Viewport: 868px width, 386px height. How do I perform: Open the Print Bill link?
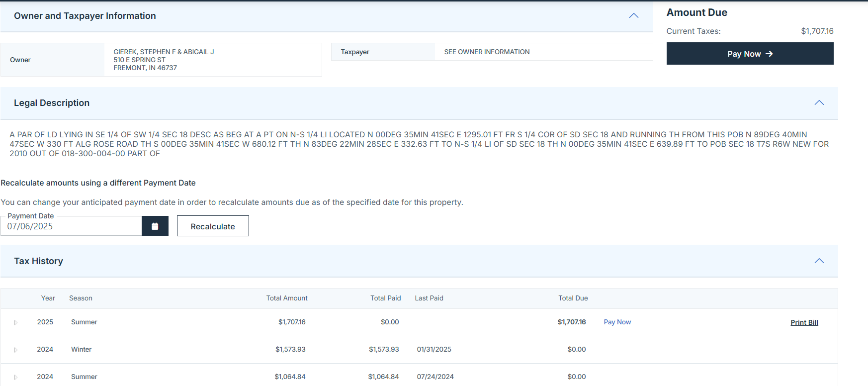pyautogui.click(x=804, y=322)
